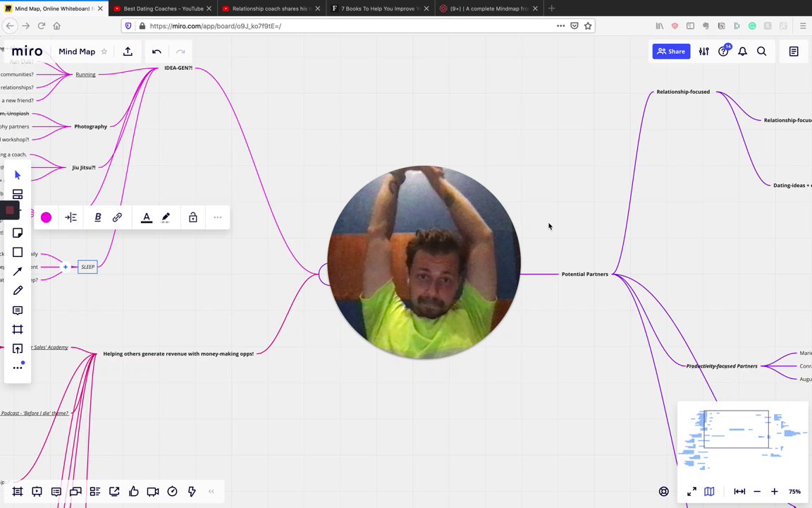The width and height of the screenshot is (812, 508).
Task: Switch to A complete Mindmap tab
Action: click(x=489, y=8)
